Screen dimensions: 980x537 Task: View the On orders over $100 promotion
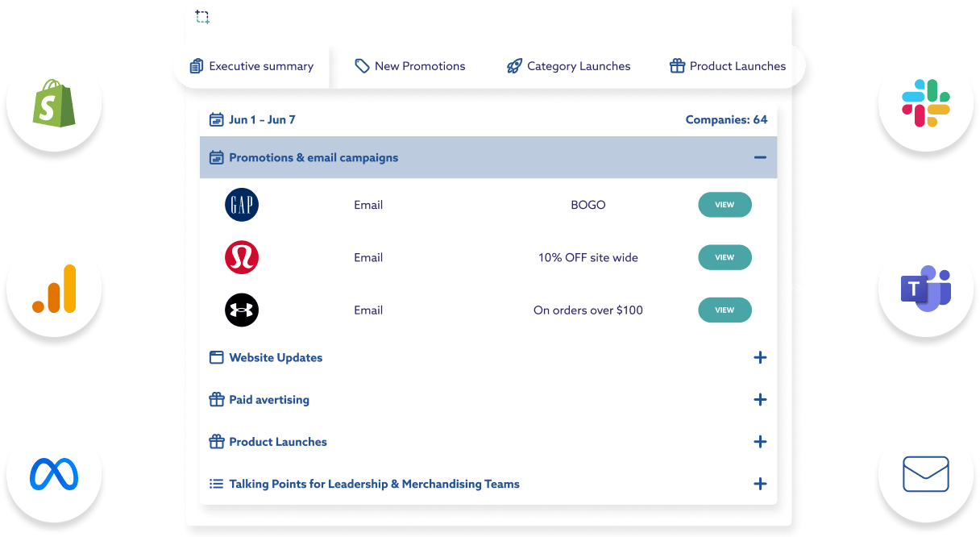point(725,310)
